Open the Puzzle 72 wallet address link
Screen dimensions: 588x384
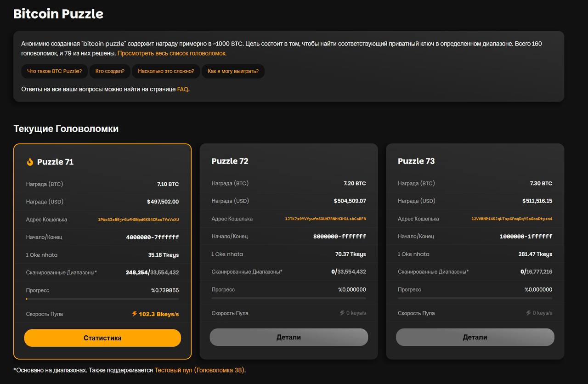coord(326,219)
